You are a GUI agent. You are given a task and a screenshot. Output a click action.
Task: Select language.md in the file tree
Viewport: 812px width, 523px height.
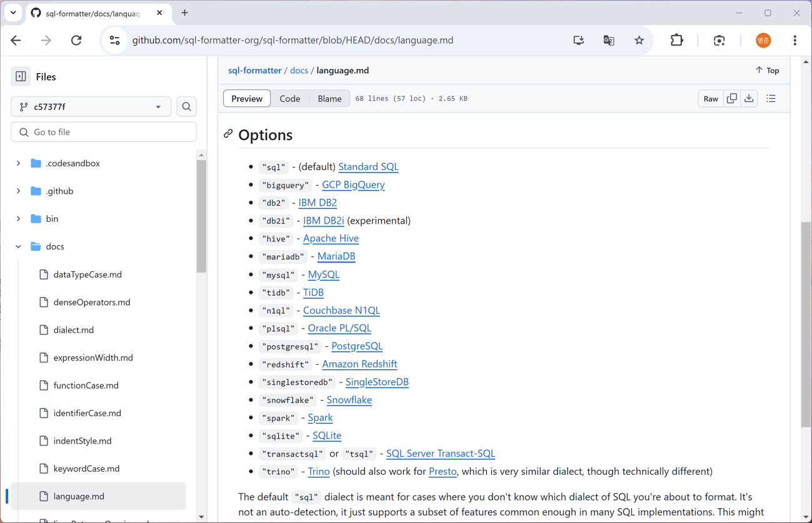99,497
